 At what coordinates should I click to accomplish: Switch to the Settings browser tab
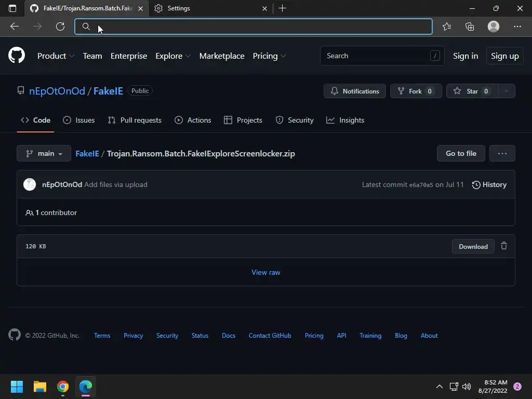[210, 8]
